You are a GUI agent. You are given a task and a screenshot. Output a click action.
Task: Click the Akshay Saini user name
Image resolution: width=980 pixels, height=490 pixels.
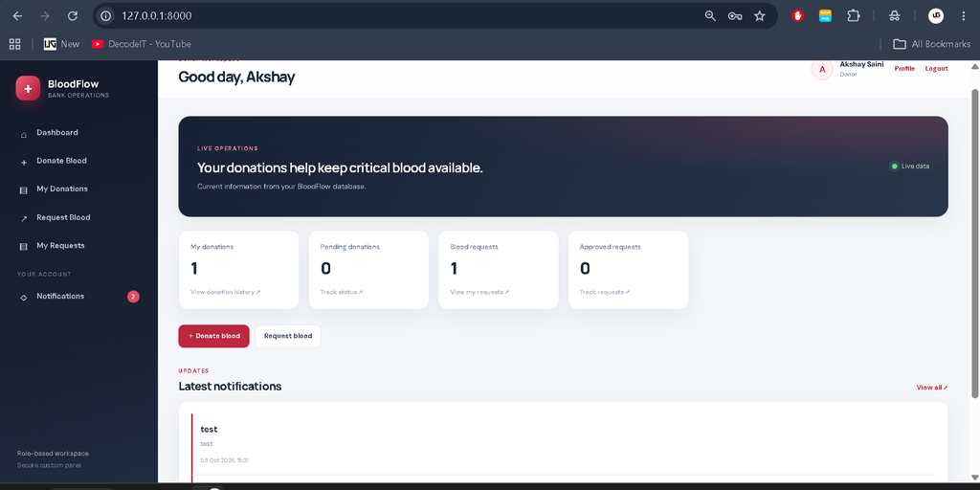(x=861, y=64)
